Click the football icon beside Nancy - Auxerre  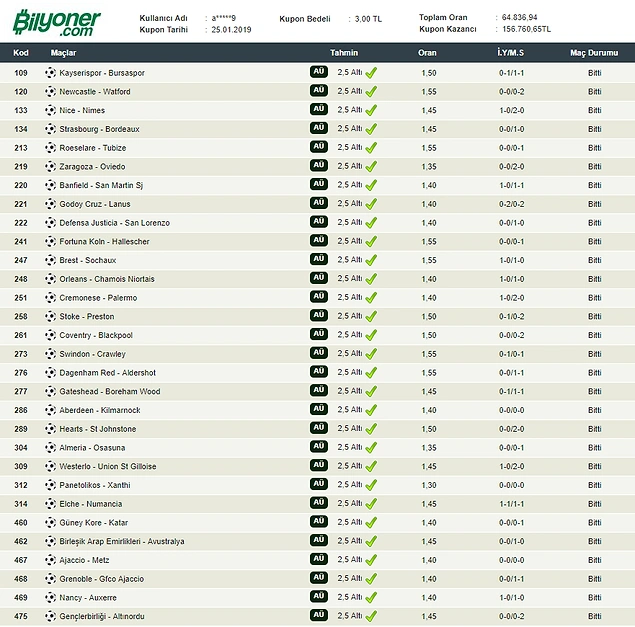coord(51,597)
